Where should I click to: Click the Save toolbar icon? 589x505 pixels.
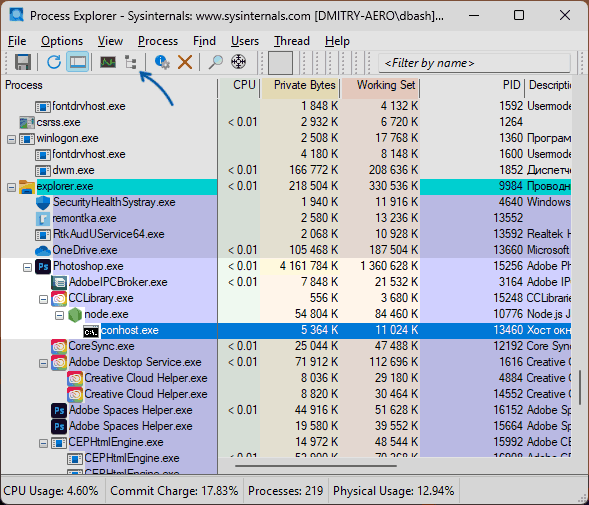pos(23,62)
